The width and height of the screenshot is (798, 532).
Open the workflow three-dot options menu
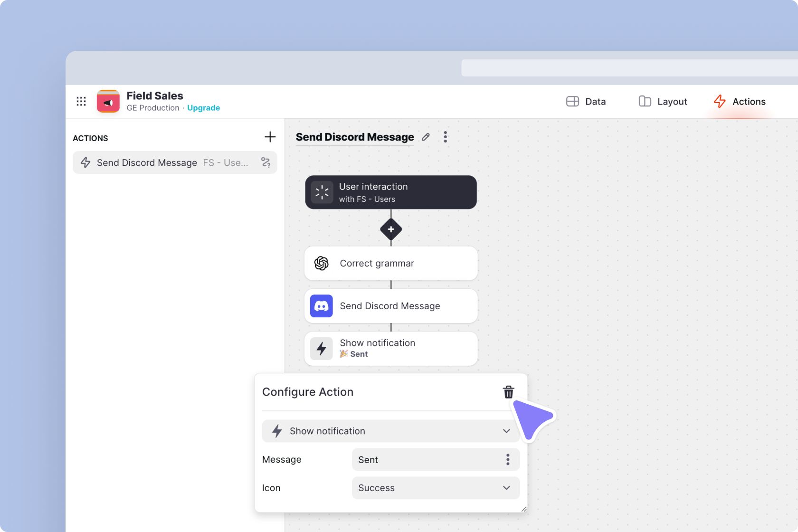coord(445,137)
